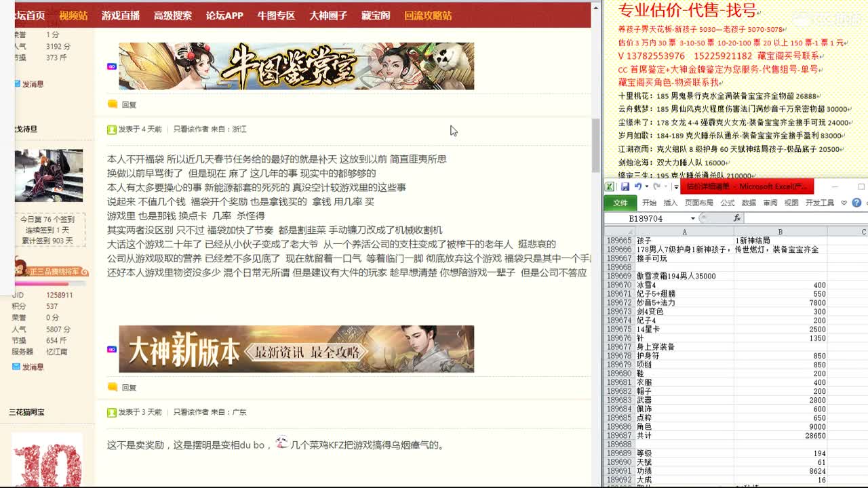Click message envelope icon below 服务器 忆江南
This screenshot has height=488, width=868.
click(16, 367)
